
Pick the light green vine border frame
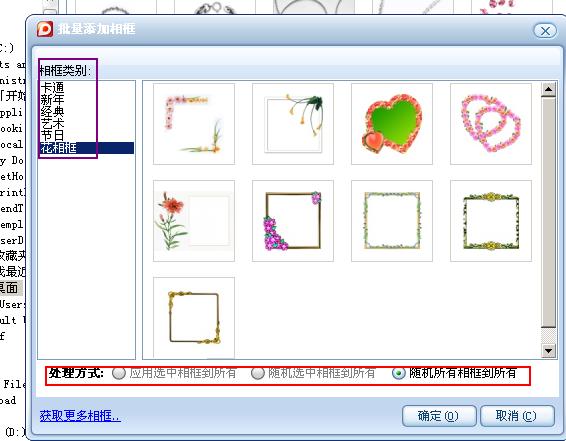coord(392,221)
